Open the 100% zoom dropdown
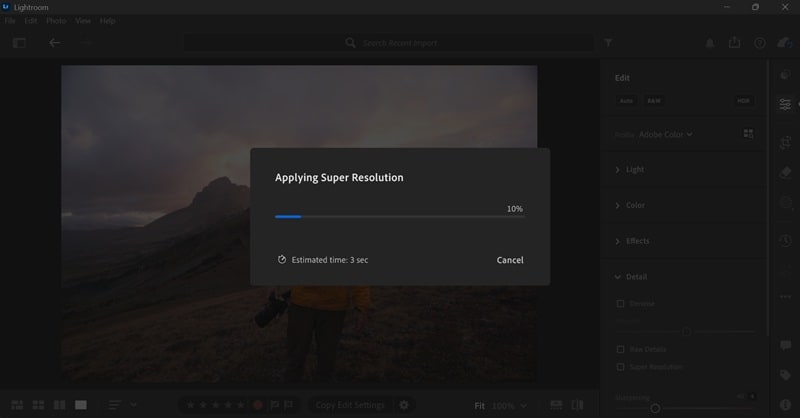This screenshot has height=418, width=800. 509,406
